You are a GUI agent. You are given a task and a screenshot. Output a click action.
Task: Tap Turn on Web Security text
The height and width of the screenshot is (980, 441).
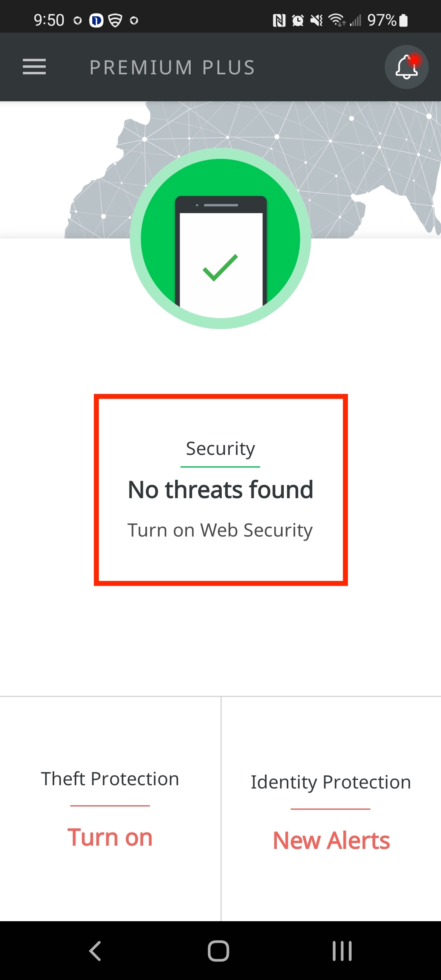[220, 530]
